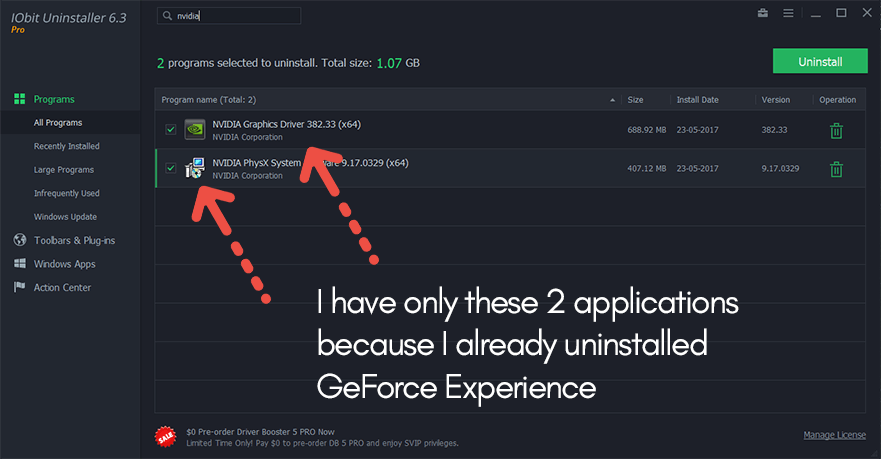Open the Pre-order Driver Booster 5 PRO offer
This screenshot has height=459, width=881.
[260, 432]
